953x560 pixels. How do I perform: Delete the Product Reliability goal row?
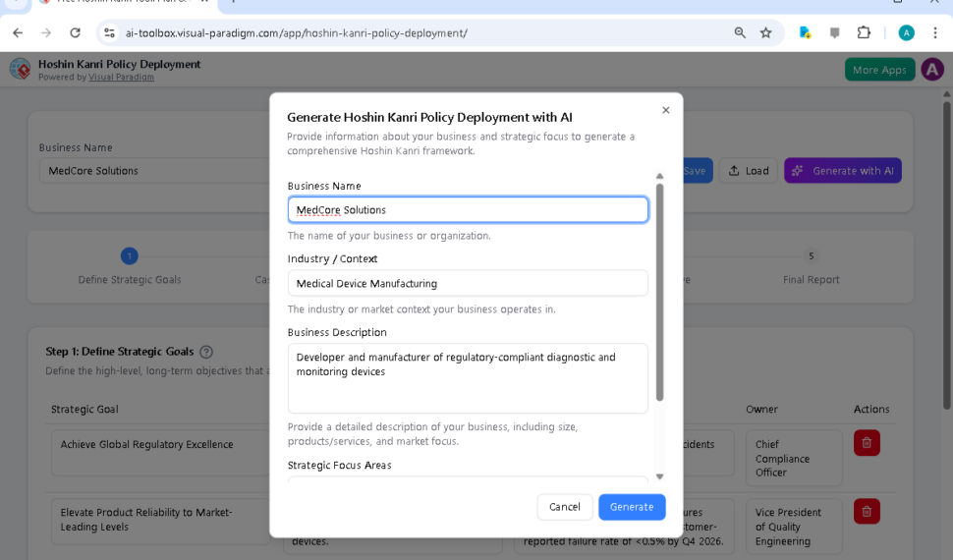[866, 511]
